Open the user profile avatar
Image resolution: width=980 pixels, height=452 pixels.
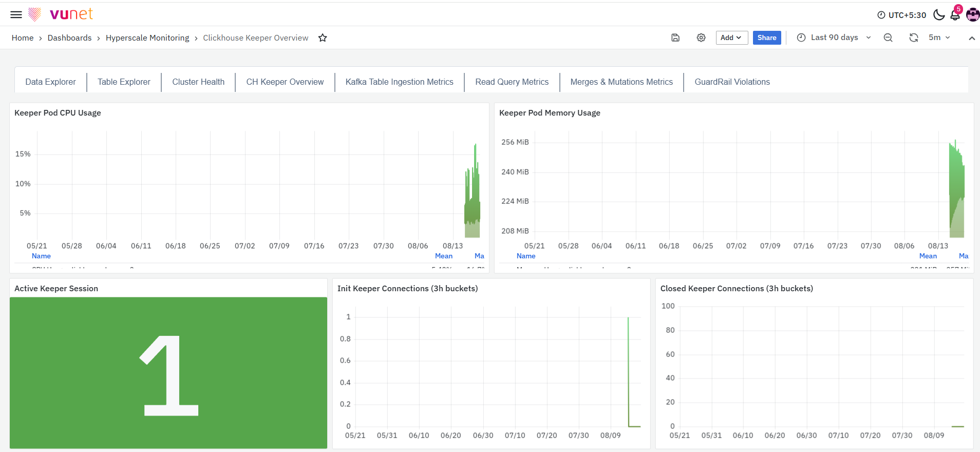pos(973,14)
